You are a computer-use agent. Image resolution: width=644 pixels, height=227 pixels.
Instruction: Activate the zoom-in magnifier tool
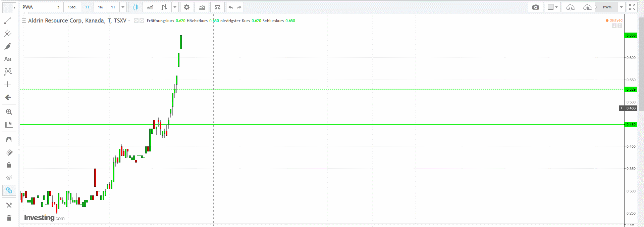coord(9,112)
